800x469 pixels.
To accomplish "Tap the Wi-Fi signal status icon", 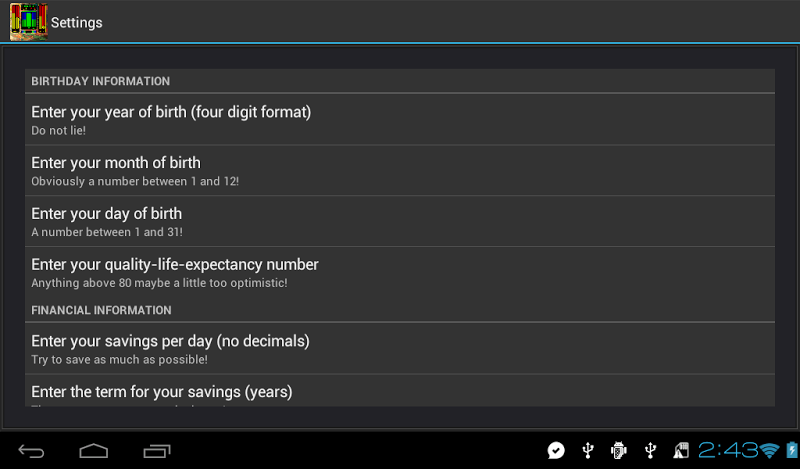I will click(769, 451).
